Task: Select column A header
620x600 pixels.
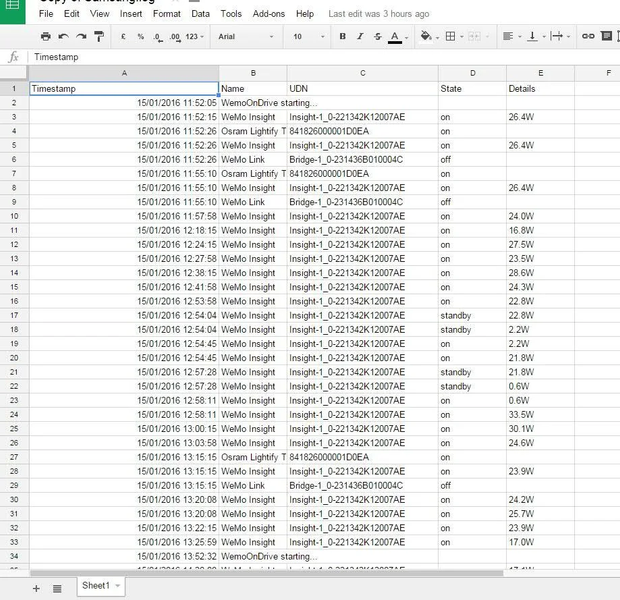Action: coord(124,73)
